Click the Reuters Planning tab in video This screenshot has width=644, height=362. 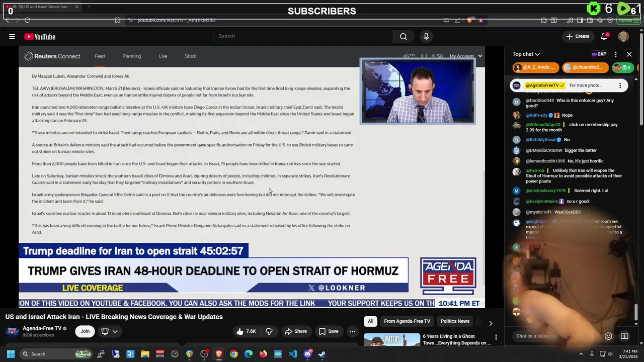pyautogui.click(x=132, y=56)
